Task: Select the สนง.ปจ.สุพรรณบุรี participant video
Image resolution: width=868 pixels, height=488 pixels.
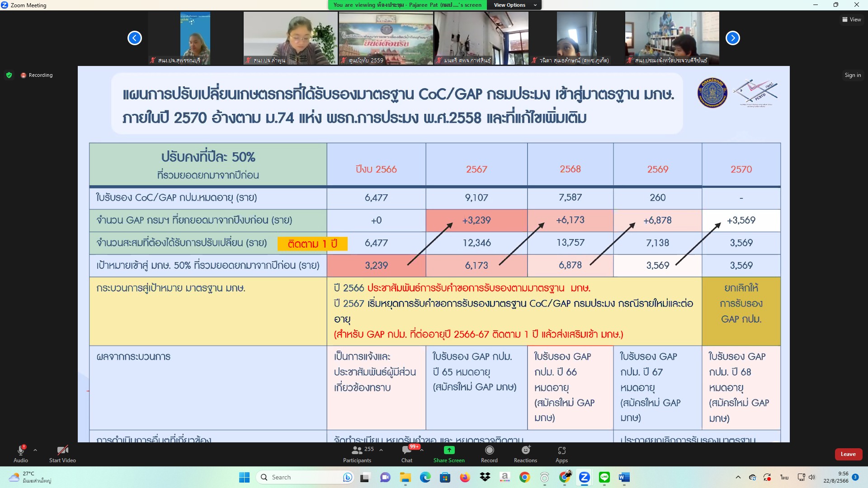Action: point(195,38)
